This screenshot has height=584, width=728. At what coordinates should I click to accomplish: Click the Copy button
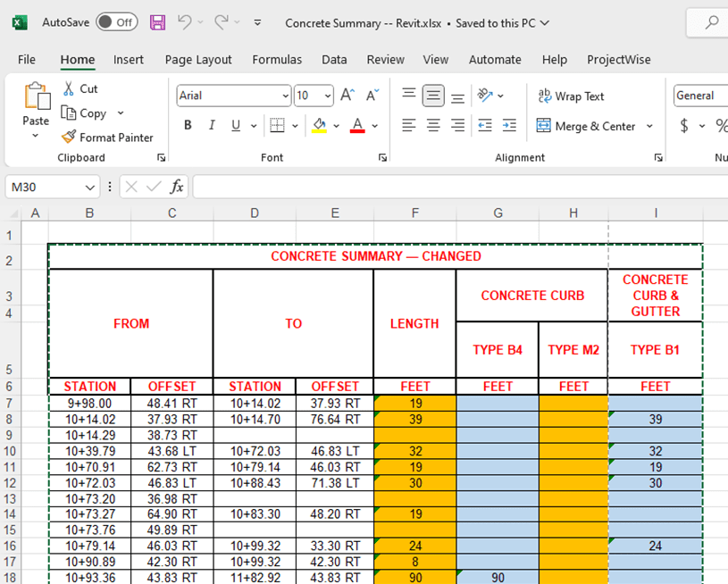coord(84,113)
